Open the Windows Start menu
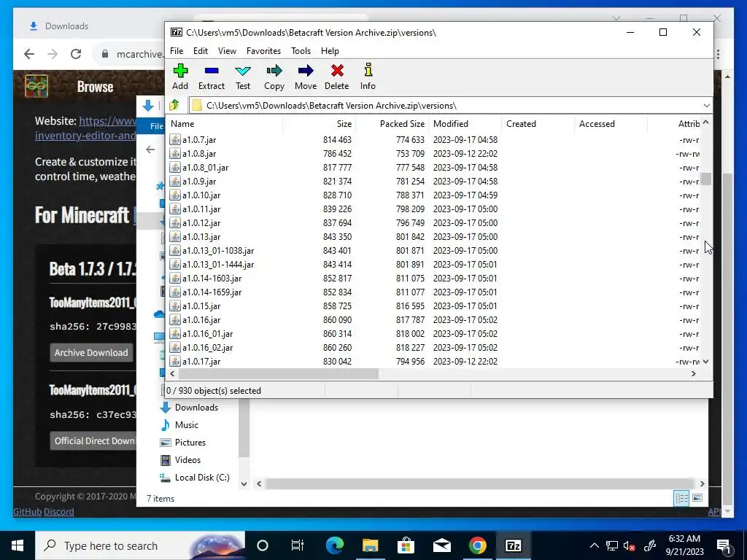 click(18, 545)
